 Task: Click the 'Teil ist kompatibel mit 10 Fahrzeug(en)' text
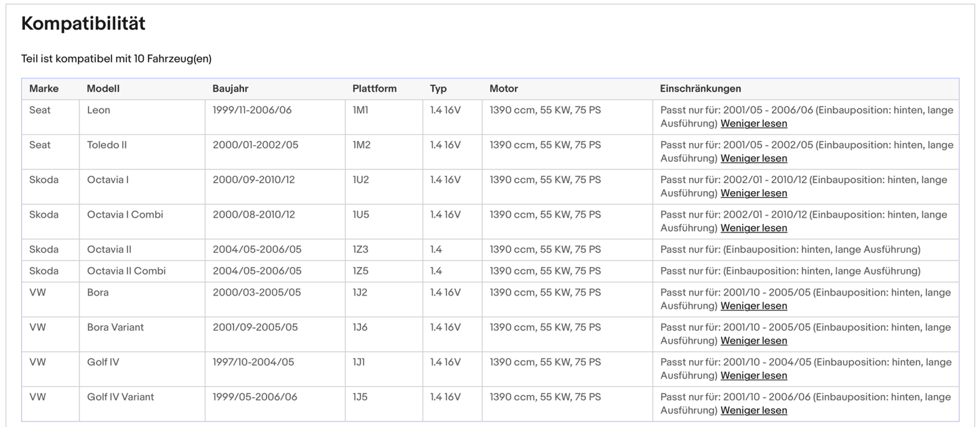tap(117, 59)
